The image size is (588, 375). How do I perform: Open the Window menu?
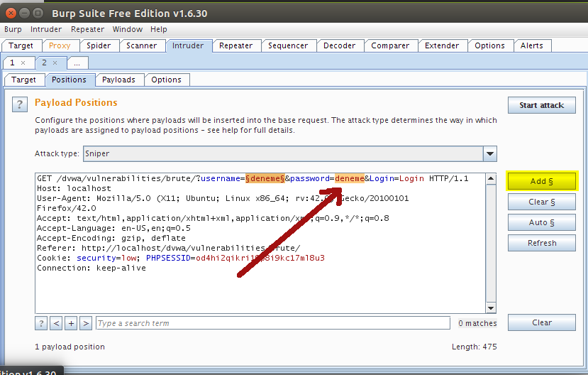[x=128, y=29]
